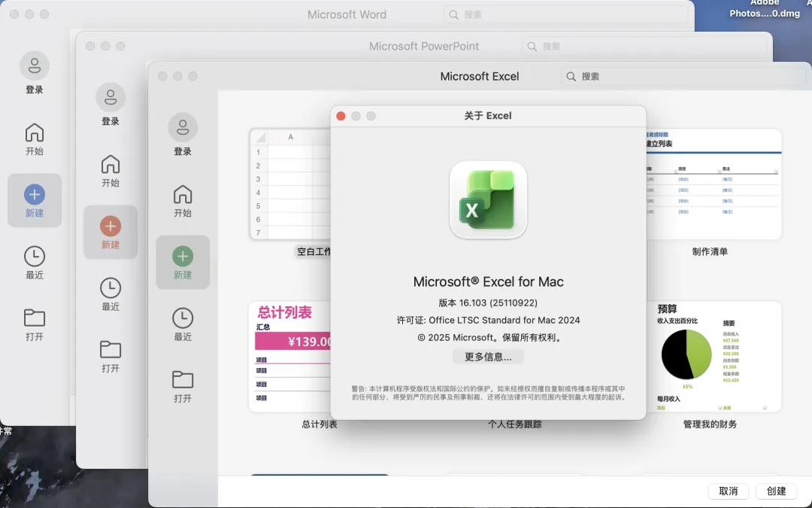Click PowerPoint's 打开 folder icon
This screenshot has width=812, height=508.
pyautogui.click(x=111, y=349)
